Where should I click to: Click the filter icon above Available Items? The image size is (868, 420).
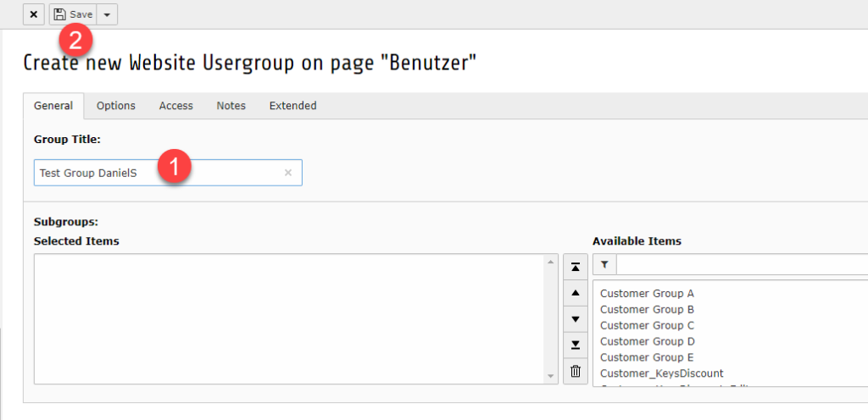point(604,265)
